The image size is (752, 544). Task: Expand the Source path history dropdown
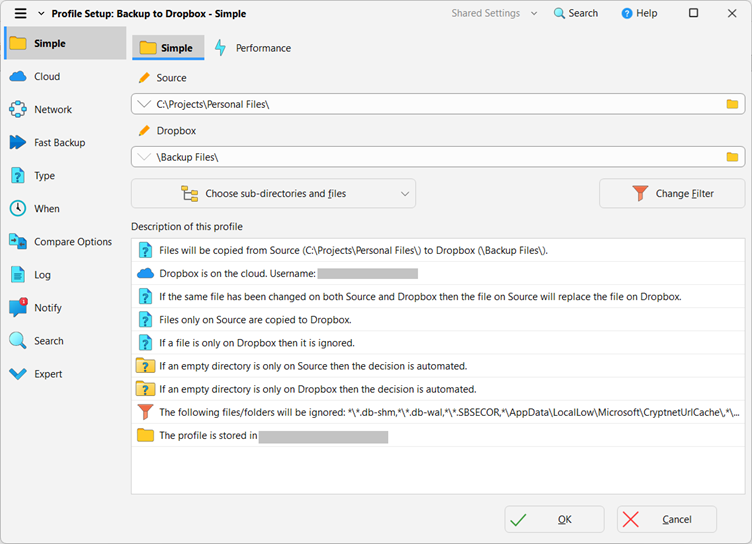point(145,104)
